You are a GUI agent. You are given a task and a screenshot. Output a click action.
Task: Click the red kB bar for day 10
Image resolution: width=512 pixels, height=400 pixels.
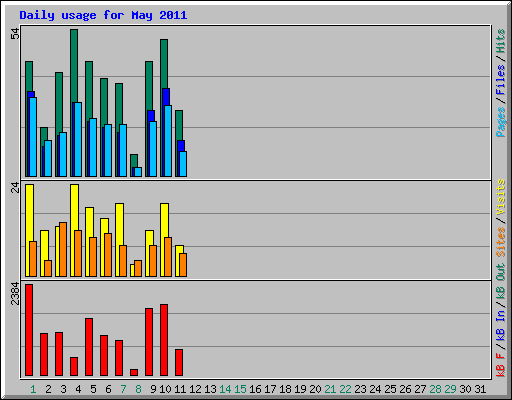[164, 340]
